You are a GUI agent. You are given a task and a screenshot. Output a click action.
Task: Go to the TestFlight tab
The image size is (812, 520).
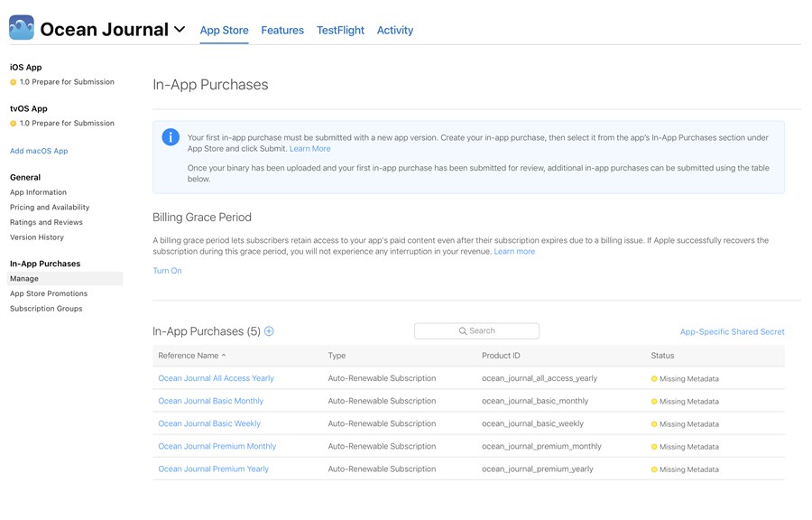(x=340, y=30)
